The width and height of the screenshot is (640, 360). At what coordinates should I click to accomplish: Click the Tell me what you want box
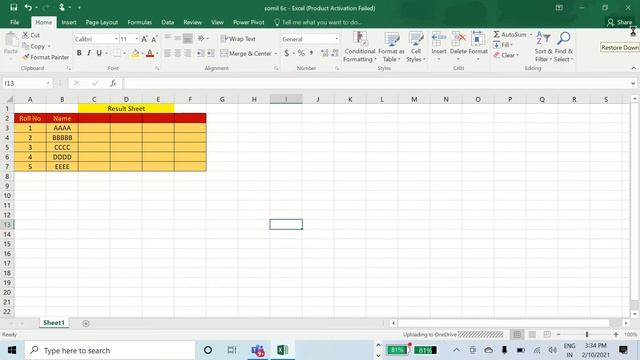318,22
